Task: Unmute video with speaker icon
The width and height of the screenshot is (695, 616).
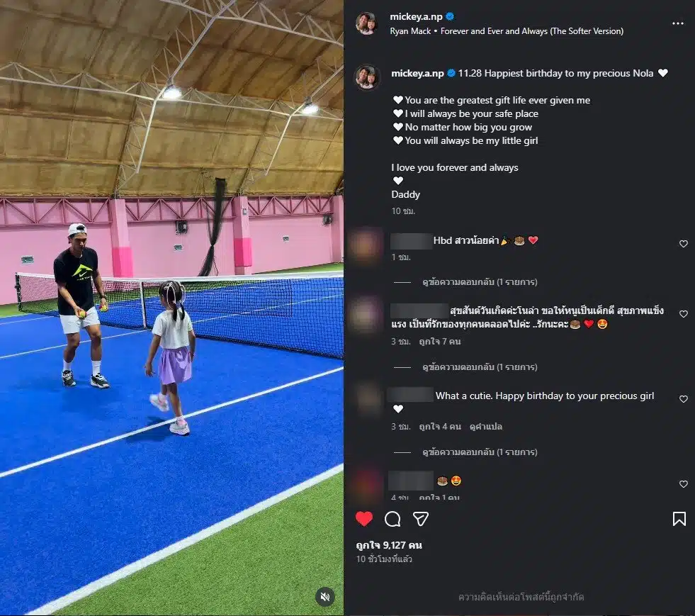Action: [325, 597]
